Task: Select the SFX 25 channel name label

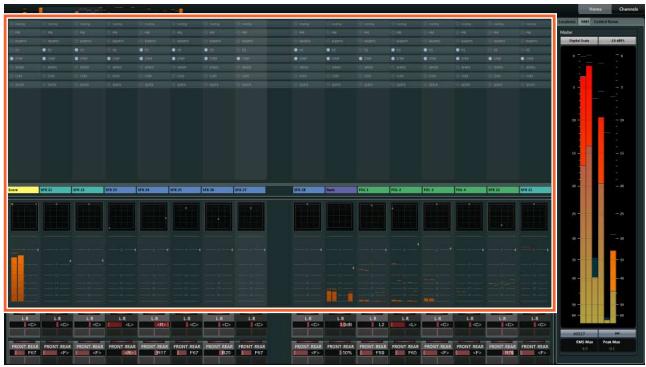Action: [x=185, y=190]
